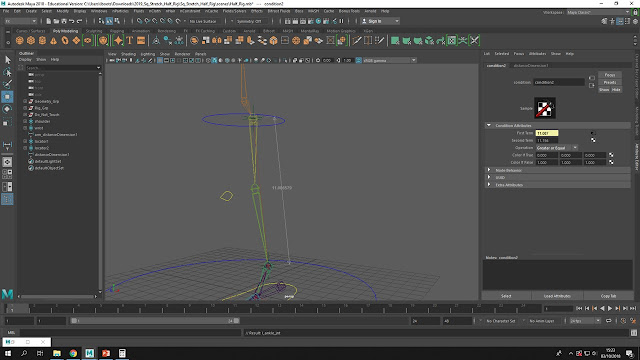The image size is (640, 360).
Task: Click the map button beside Color If True
Action: click(611, 155)
